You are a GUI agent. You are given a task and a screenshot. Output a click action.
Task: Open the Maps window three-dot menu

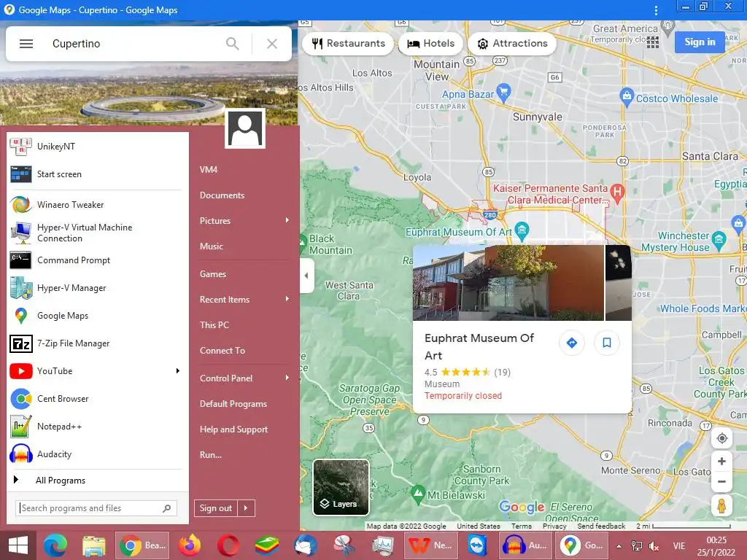coord(656,10)
